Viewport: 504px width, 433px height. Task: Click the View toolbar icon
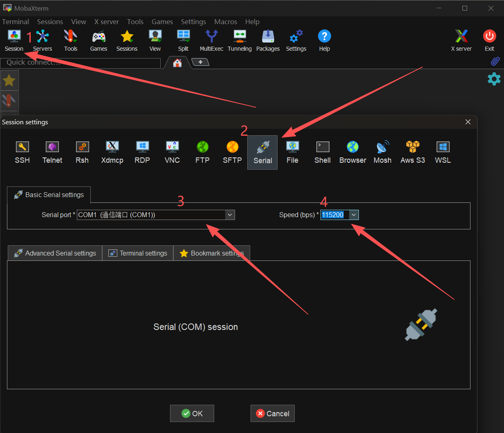[x=155, y=41]
